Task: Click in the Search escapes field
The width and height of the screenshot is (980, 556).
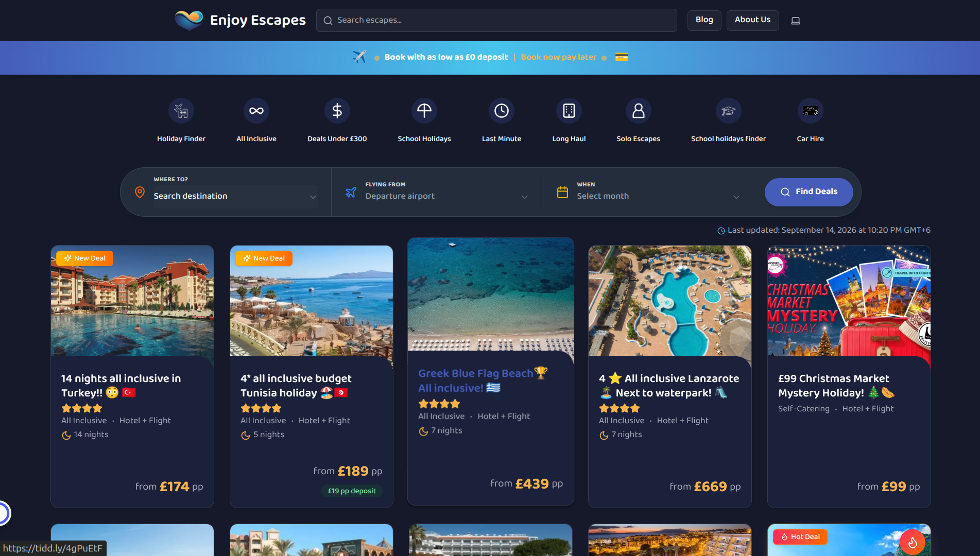Action: pos(496,20)
